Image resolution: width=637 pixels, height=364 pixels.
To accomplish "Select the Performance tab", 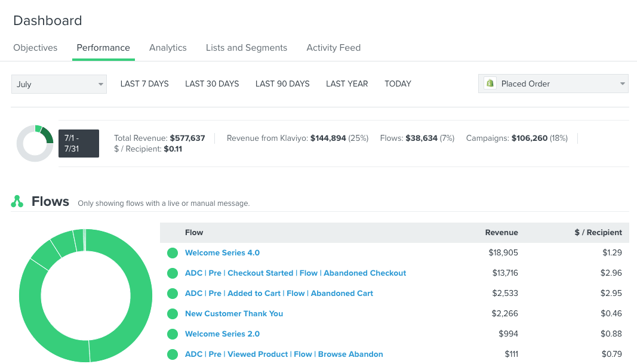I will pyautogui.click(x=103, y=48).
